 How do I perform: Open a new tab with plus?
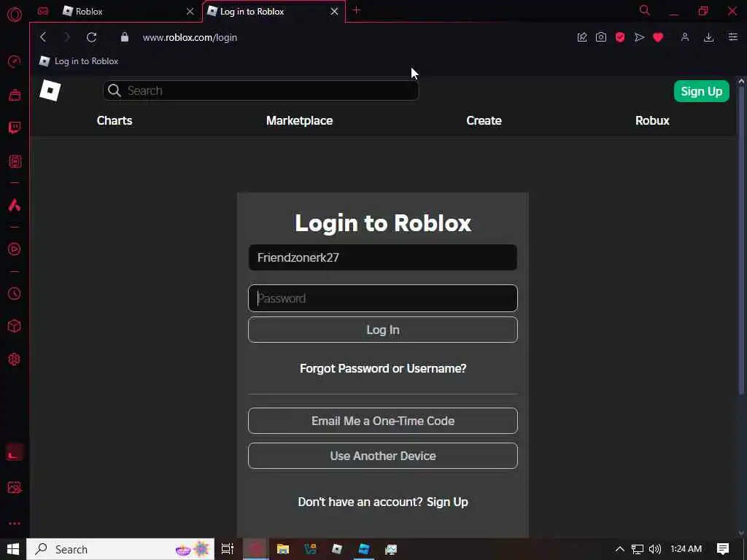(356, 10)
